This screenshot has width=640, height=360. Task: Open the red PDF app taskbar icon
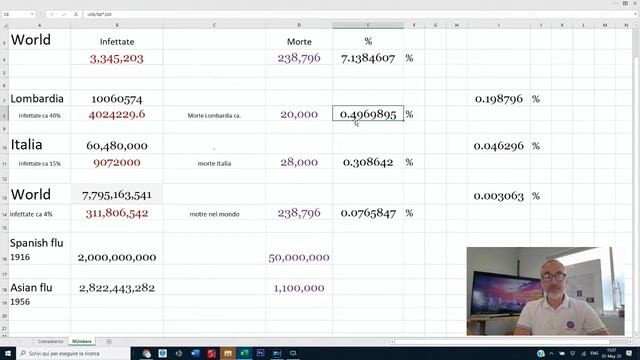point(211,353)
